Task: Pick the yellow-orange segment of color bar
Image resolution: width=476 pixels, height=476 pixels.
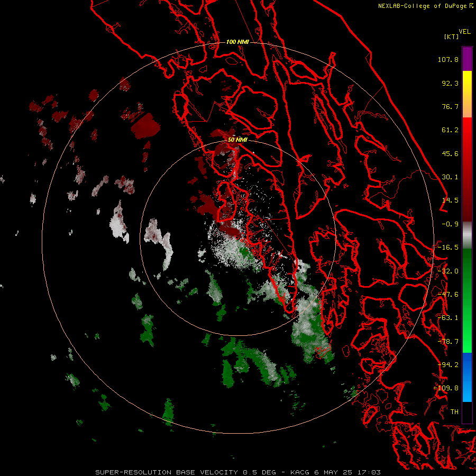Action: tap(467, 94)
